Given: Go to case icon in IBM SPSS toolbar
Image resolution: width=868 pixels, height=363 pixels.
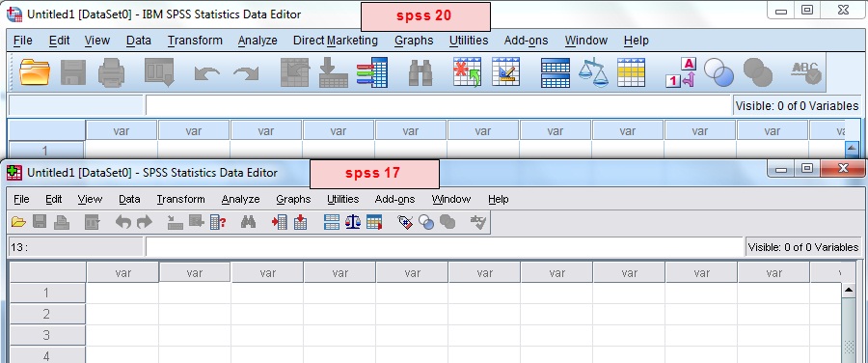Looking at the screenshot, I should 294,72.
